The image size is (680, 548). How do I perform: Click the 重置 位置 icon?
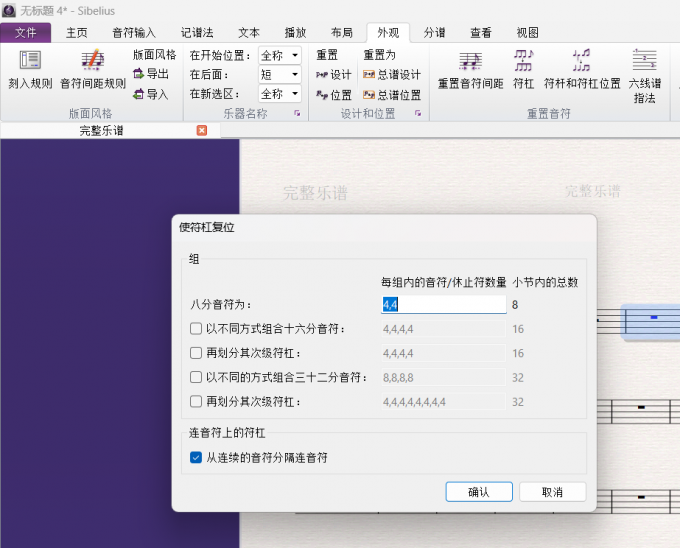333,95
